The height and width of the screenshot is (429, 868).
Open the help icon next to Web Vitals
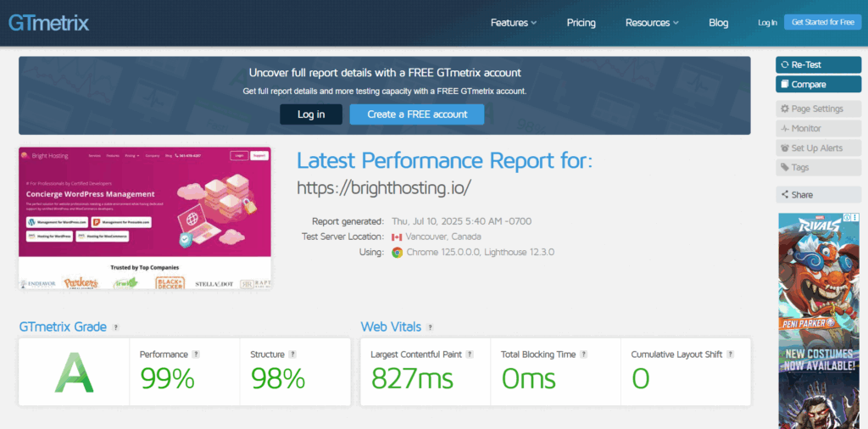coord(430,327)
